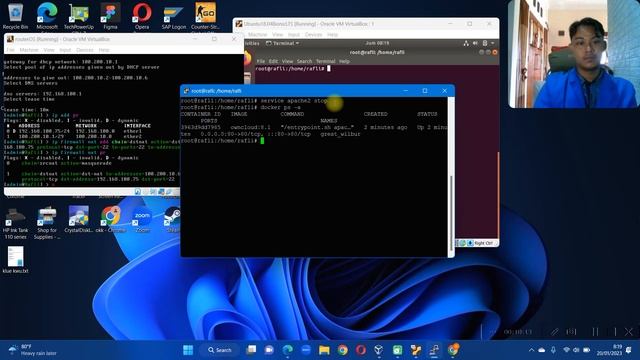Open Machine menu in routerOS VirtualBox window

click(29, 50)
